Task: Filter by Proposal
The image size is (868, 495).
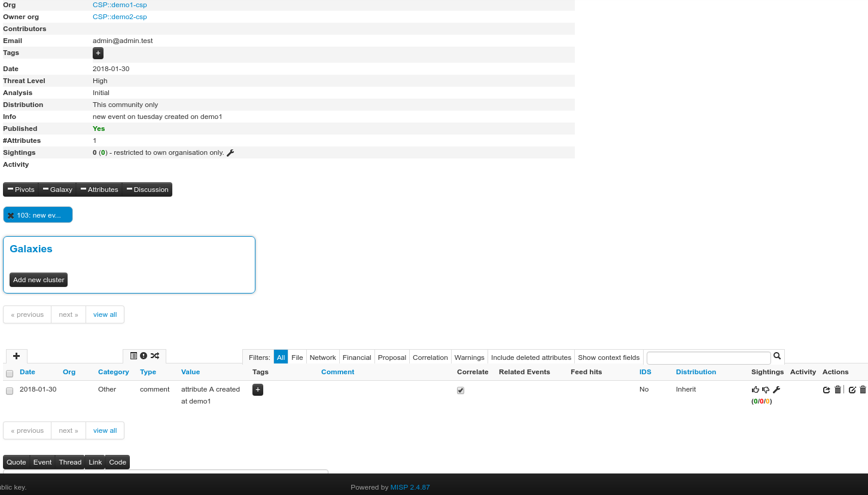Action: (392, 357)
